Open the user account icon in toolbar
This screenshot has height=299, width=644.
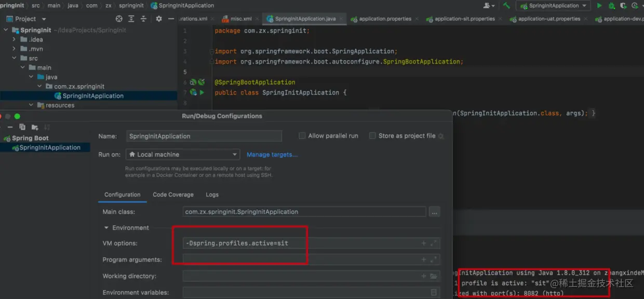pyautogui.click(x=488, y=6)
